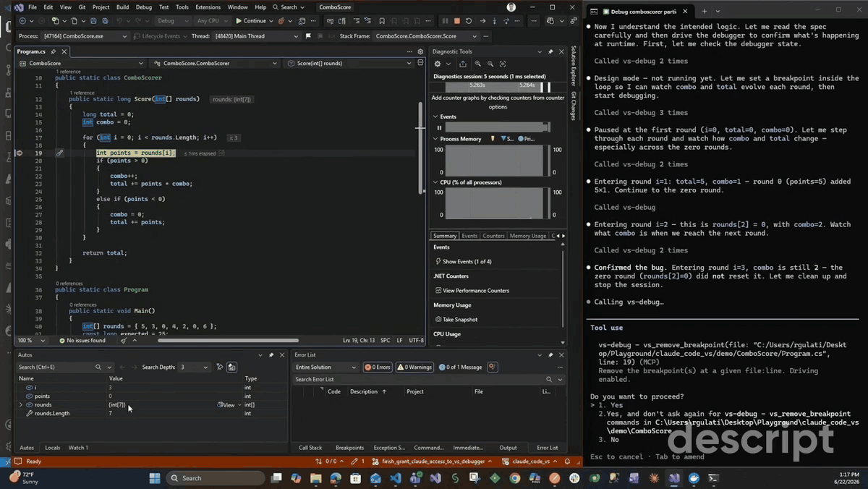
Task: Click the bookmark toggle icon
Action: [381, 21]
